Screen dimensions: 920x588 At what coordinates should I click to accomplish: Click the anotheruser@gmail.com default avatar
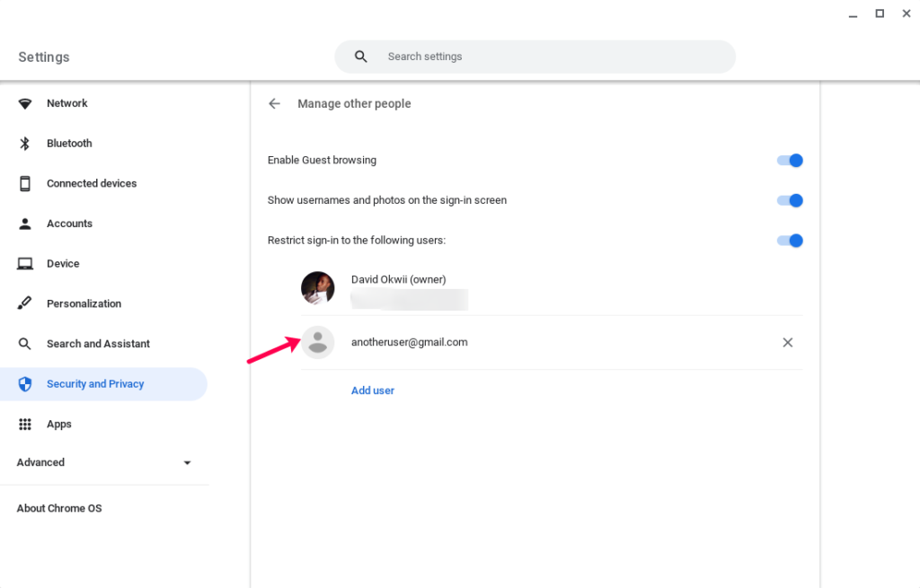(317, 342)
